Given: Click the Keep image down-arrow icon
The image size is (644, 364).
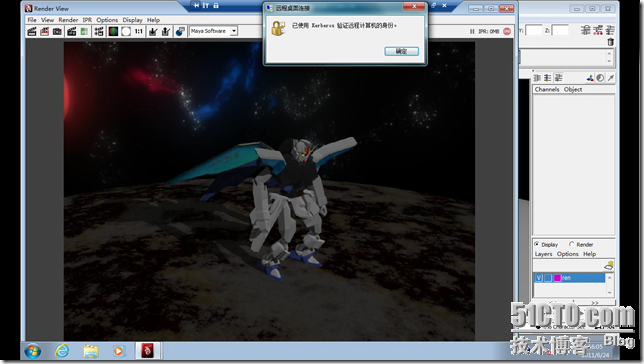Looking at the screenshot, I should click(153, 31).
